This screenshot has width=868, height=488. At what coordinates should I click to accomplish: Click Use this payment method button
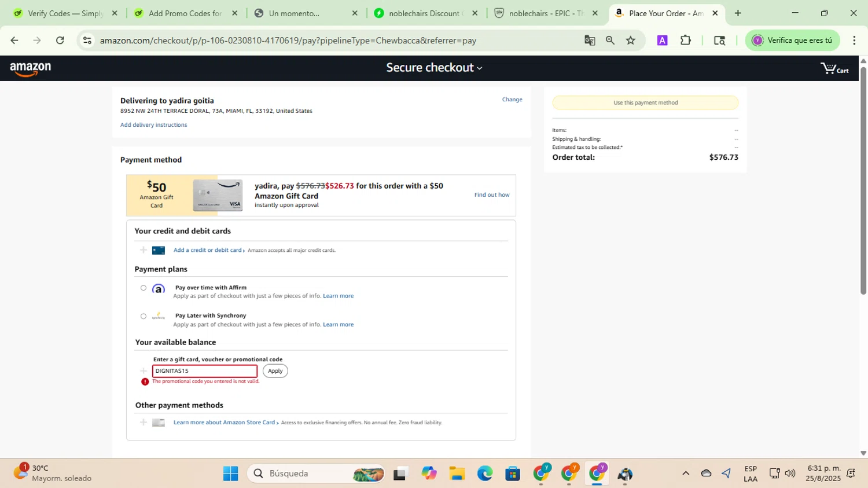click(x=645, y=102)
